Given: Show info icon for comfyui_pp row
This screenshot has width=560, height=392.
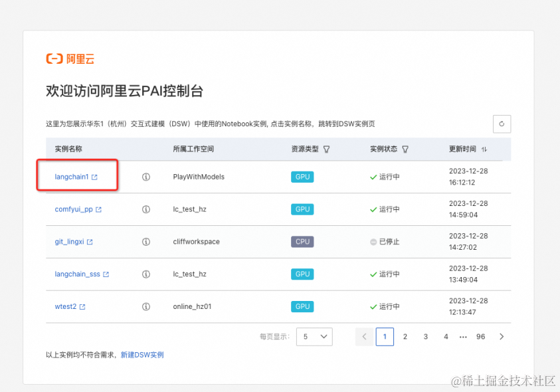Looking at the screenshot, I should coord(146,209).
